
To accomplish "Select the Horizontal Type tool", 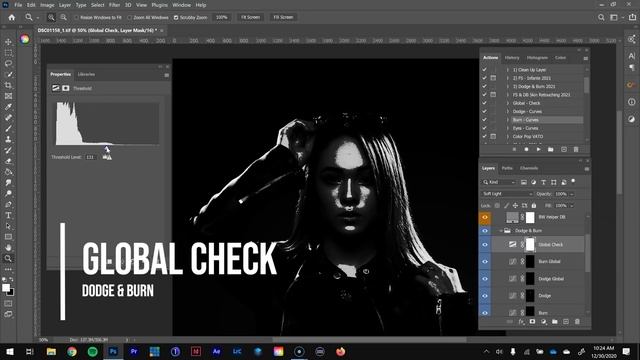I will pyautogui.click(x=8, y=215).
